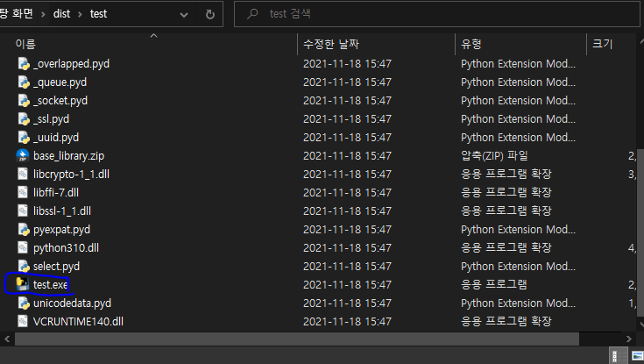Click the libssl-1_1.dll file icon

(23, 211)
